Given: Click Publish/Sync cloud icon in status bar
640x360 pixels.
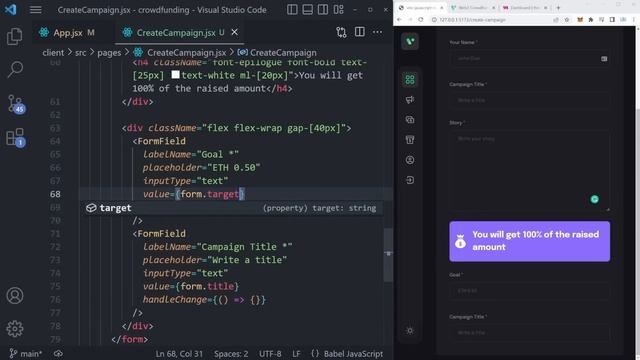Looking at the screenshot, I should tap(58, 353).
